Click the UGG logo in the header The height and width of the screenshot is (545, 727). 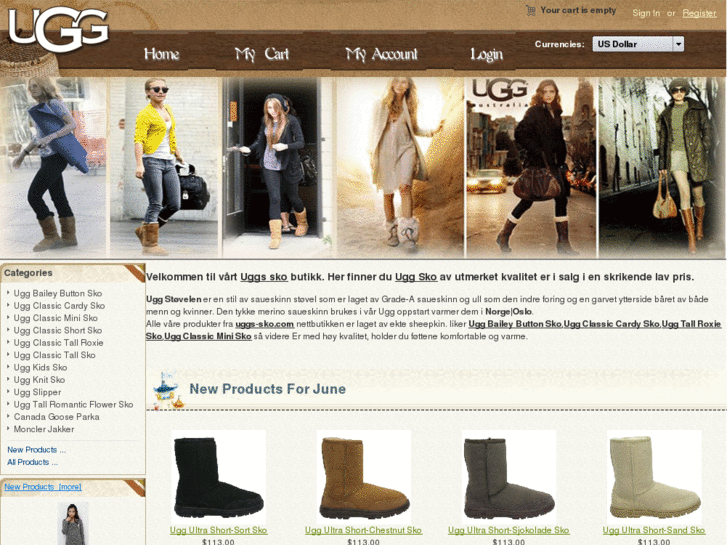click(58, 29)
